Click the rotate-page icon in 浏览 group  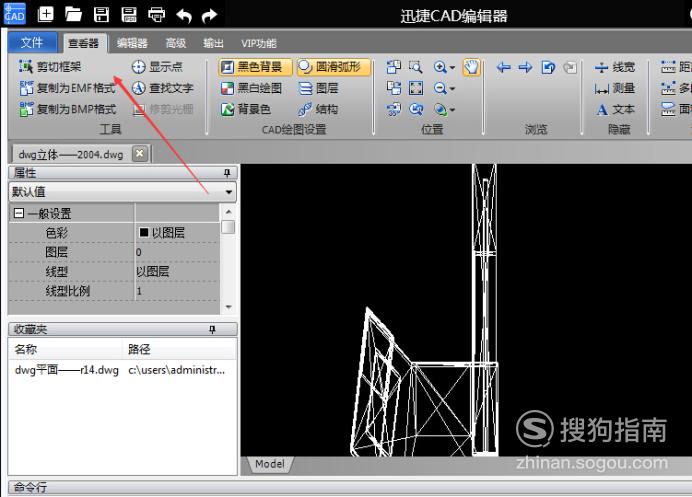548,67
